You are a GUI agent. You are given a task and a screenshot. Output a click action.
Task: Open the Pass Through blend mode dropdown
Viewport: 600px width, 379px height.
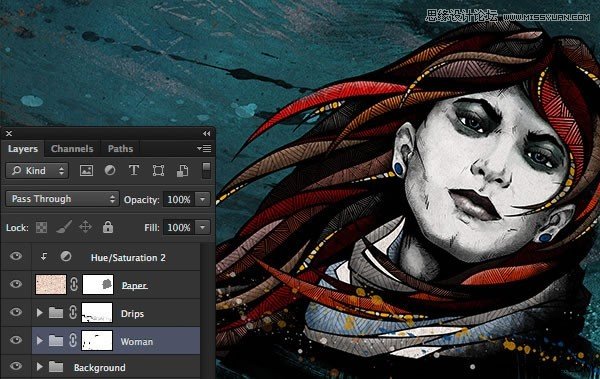[62, 199]
